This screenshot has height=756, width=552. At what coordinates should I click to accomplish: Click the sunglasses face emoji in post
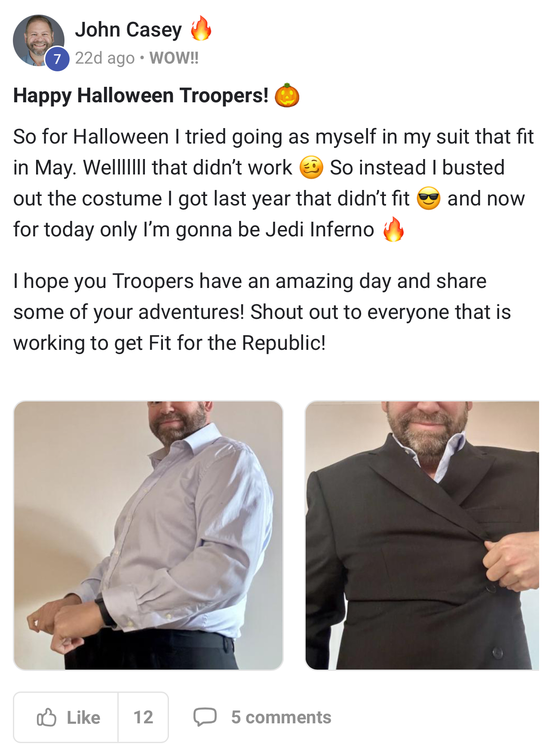click(428, 198)
